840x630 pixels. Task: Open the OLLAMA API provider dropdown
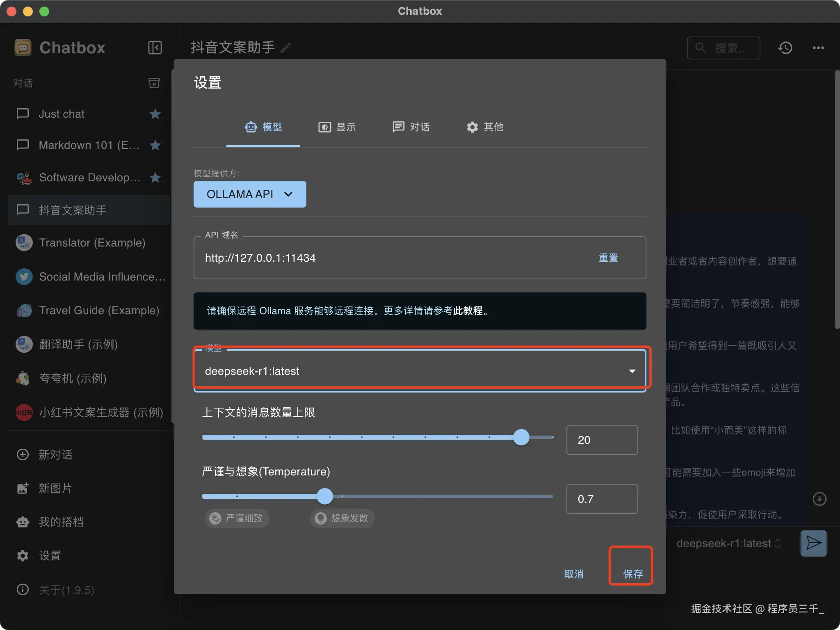point(250,194)
